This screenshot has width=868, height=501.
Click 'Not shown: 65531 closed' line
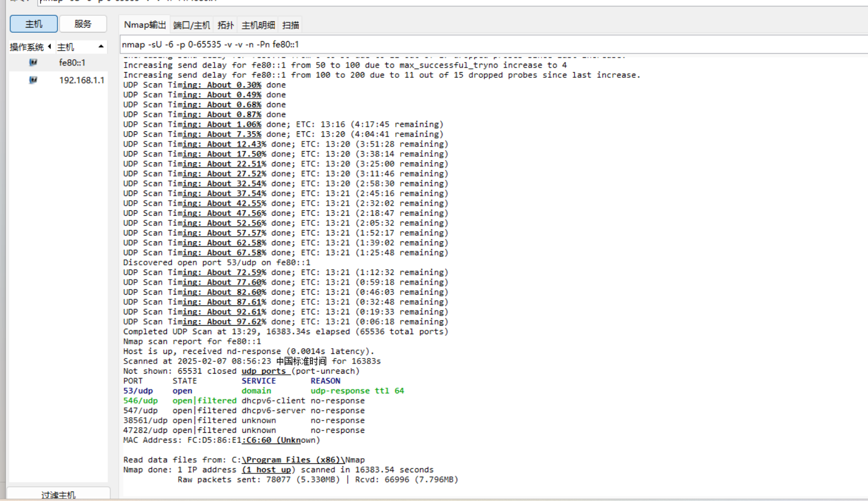(241, 371)
